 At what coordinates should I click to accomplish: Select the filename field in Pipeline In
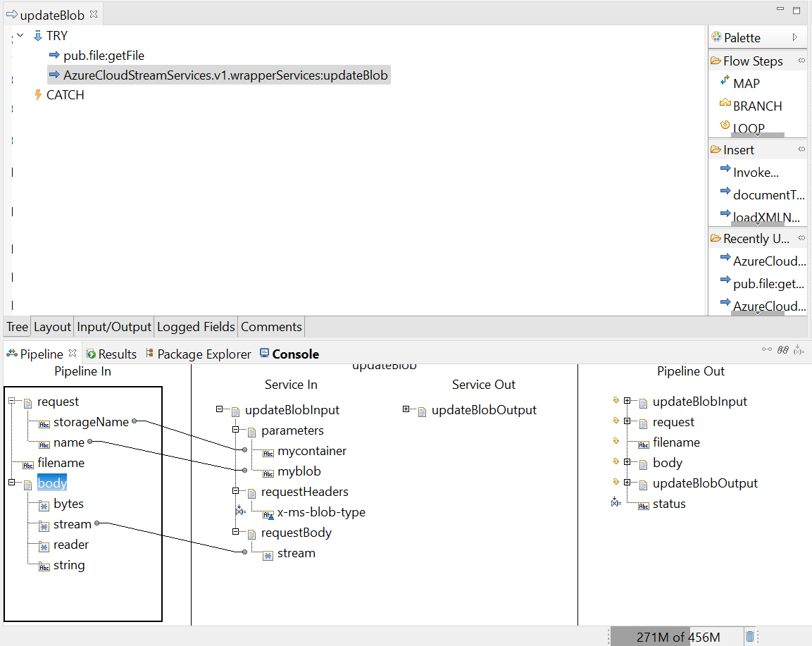(61, 463)
